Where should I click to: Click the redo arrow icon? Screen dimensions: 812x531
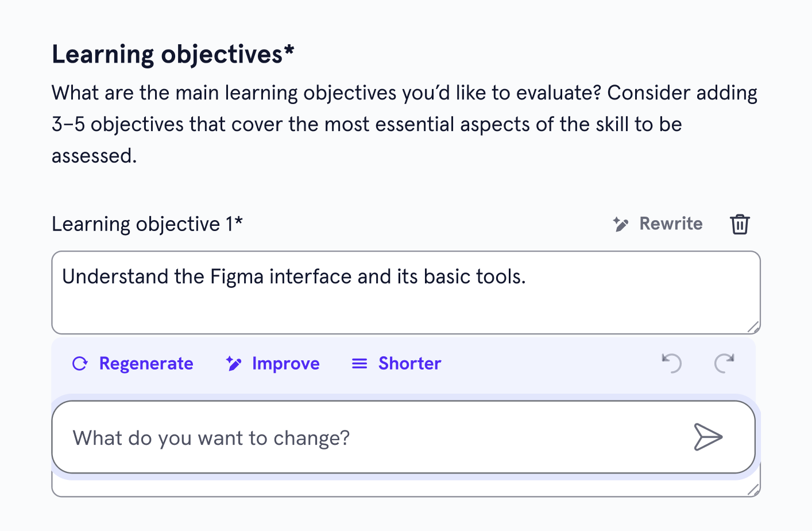click(724, 363)
